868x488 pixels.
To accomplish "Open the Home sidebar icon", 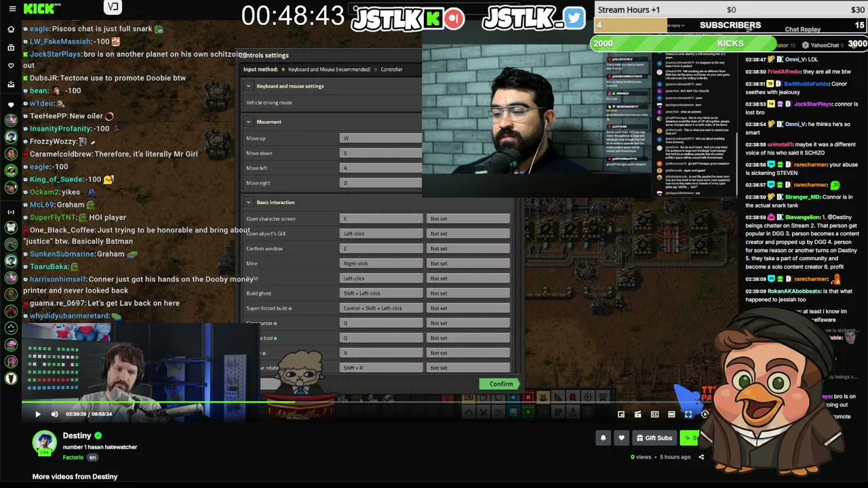I will coord(11,30).
